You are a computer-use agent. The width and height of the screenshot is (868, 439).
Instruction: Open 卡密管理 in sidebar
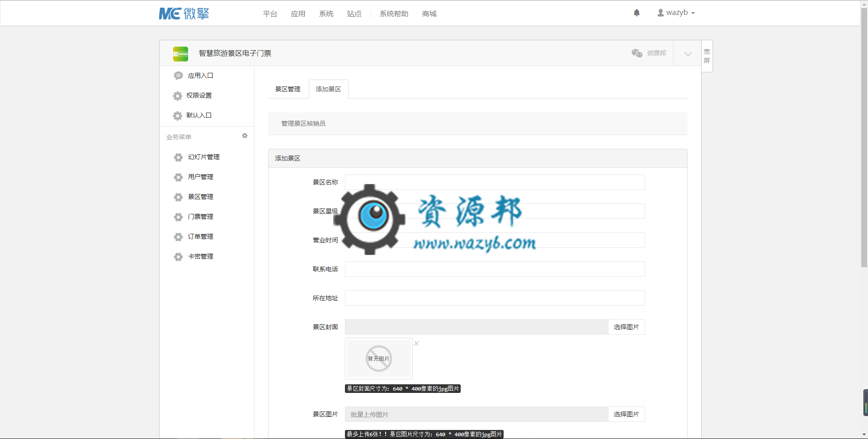(201, 256)
